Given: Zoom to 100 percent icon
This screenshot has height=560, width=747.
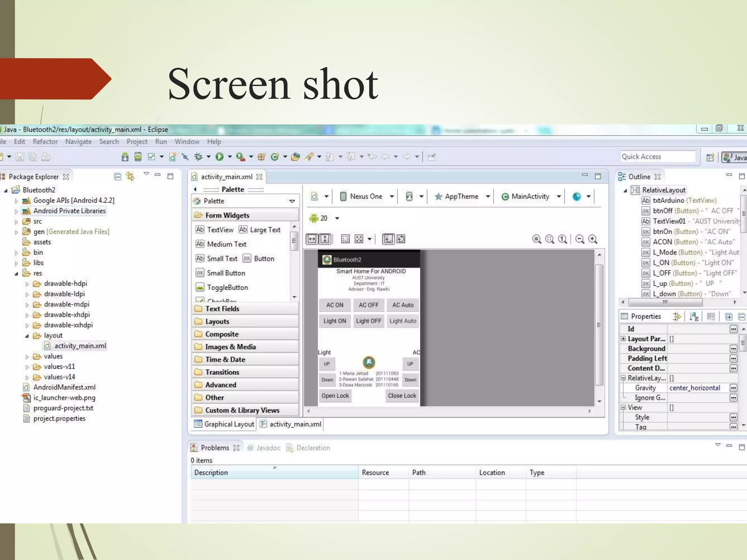Looking at the screenshot, I should point(563,239).
